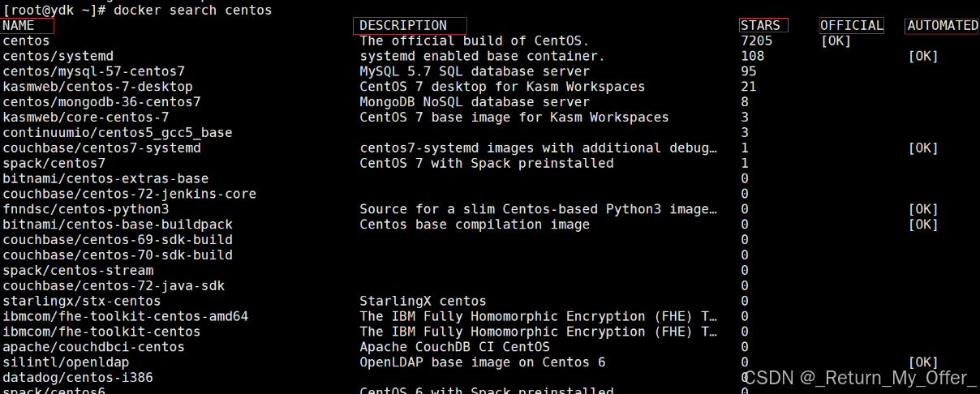Click the centos/mongodb-36-centos7 entry

coord(101,102)
